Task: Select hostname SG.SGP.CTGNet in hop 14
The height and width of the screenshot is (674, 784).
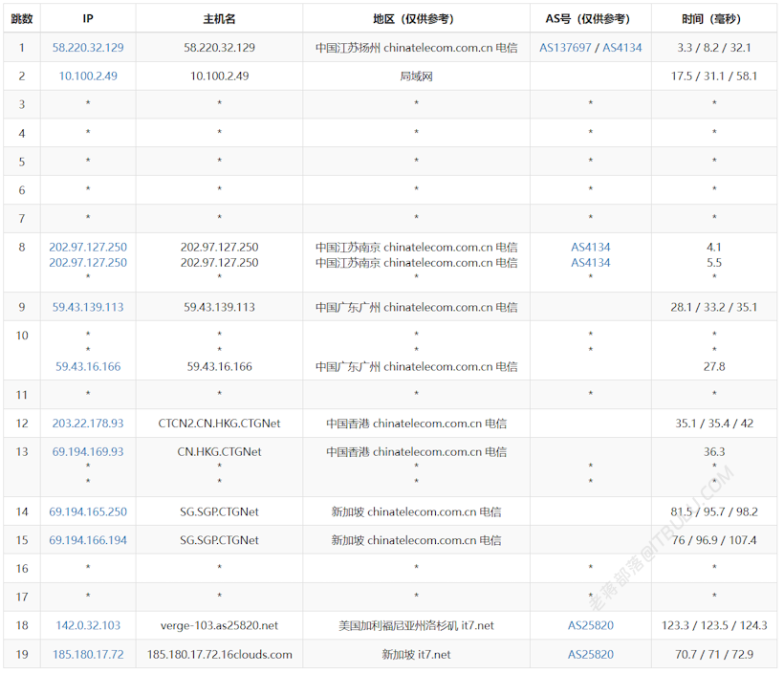Action: pos(219,511)
